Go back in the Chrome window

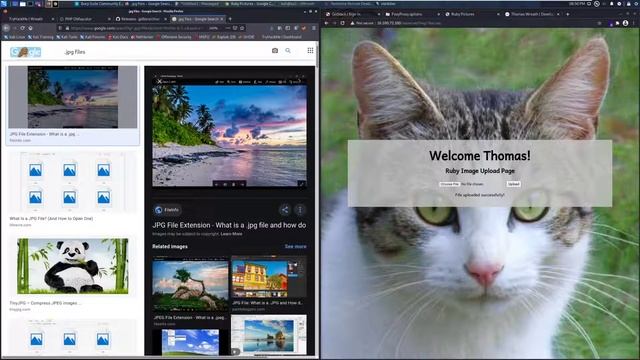(327, 23)
